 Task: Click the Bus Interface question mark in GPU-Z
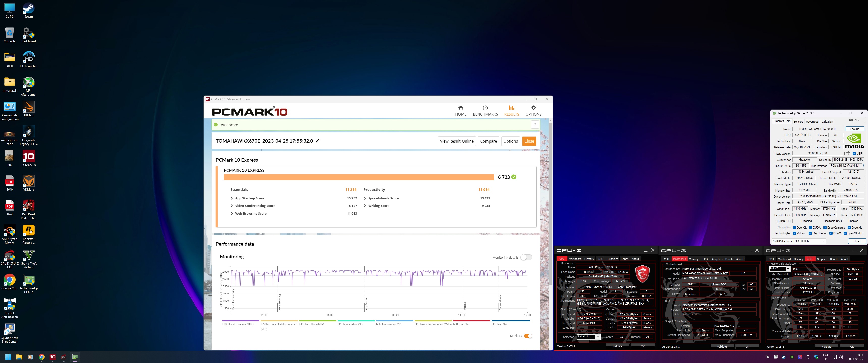863,166
